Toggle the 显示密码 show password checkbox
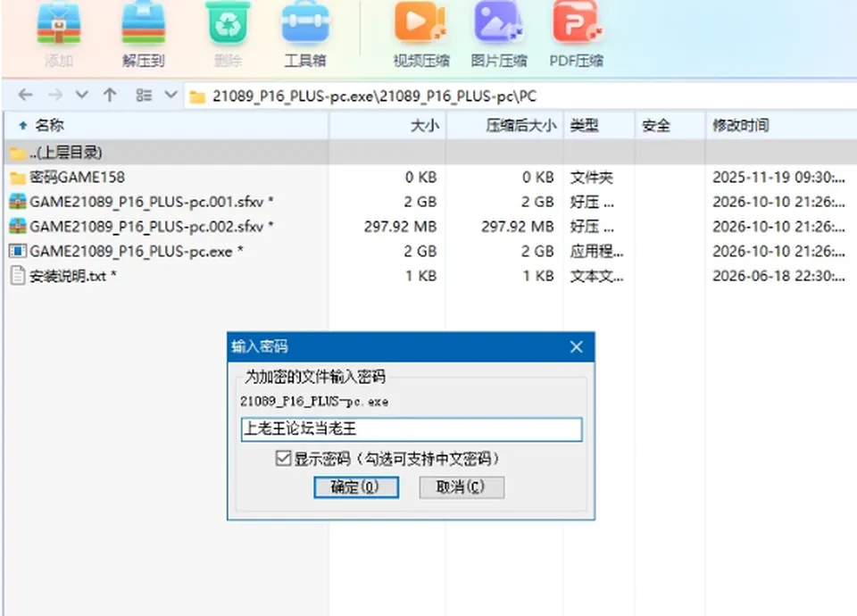This screenshot has width=857, height=616. (283, 458)
